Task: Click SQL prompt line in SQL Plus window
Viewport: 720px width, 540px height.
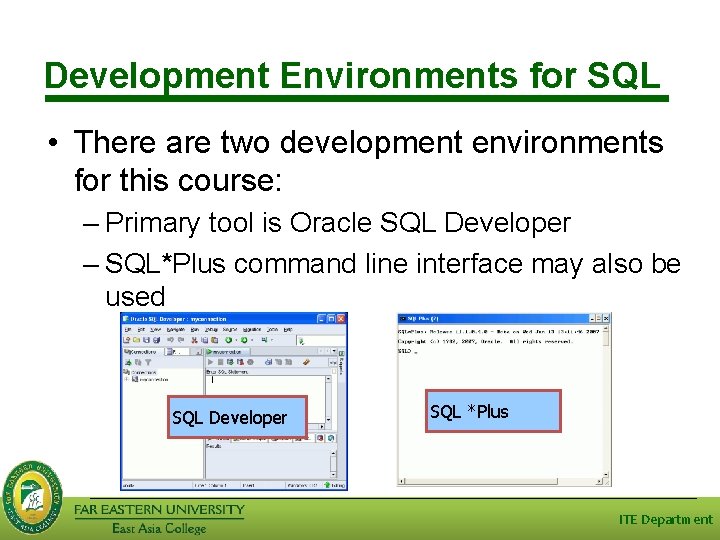Action: click(408, 351)
